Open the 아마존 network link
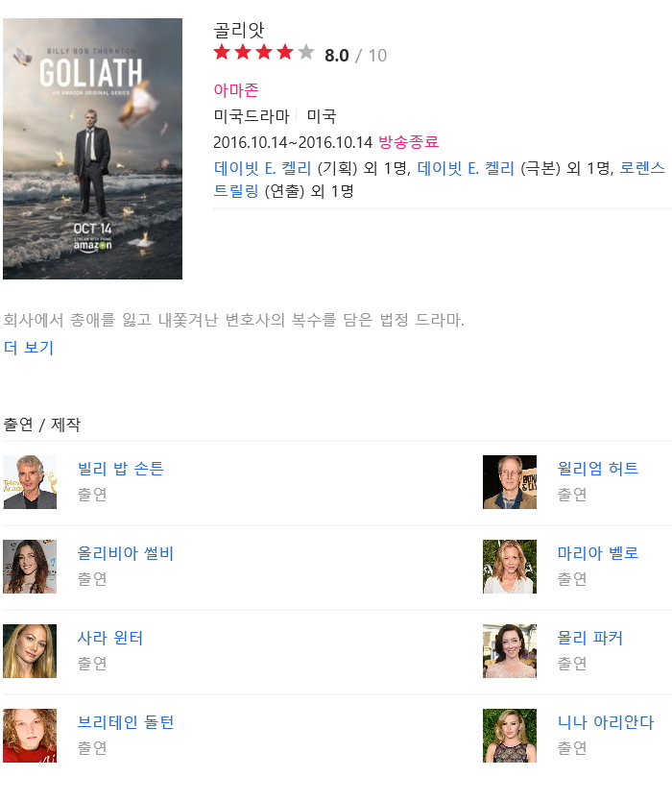This screenshot has height=801, width=672. tap(236, 90)
